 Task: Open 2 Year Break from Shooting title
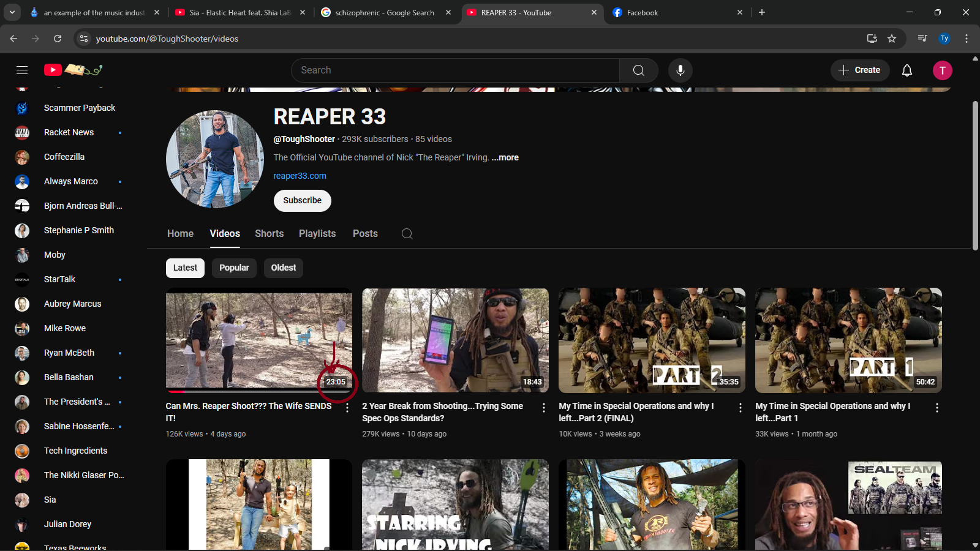[443, 412]
